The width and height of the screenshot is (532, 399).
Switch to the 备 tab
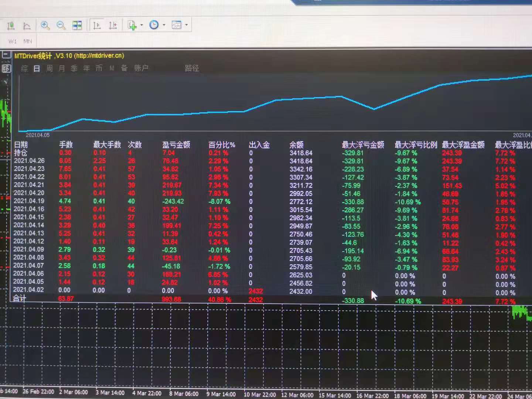[x=124, y=68]
